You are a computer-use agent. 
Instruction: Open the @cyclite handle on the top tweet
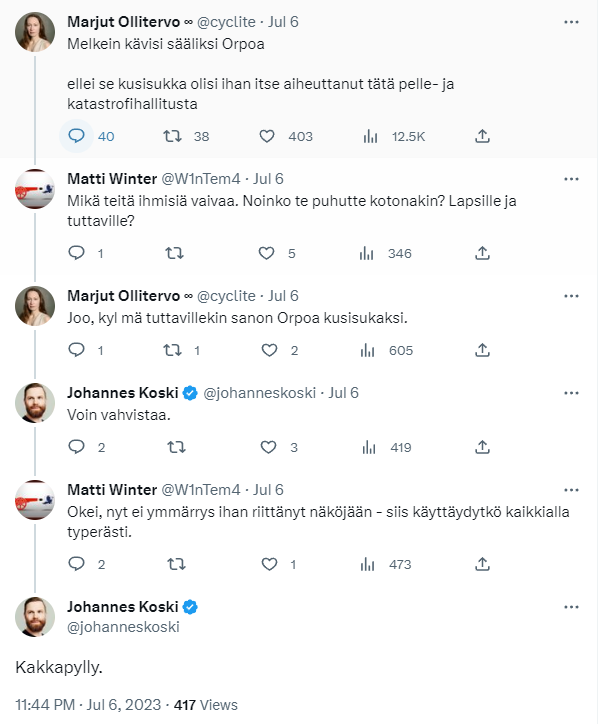(x=226, y=22)
